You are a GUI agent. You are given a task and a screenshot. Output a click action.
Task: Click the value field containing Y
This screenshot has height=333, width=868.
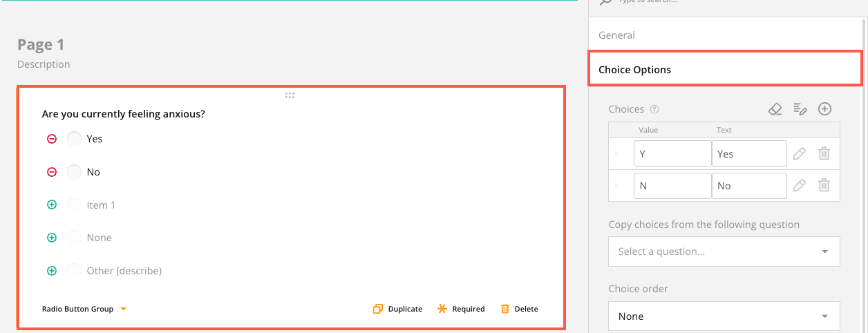[672, 154]
